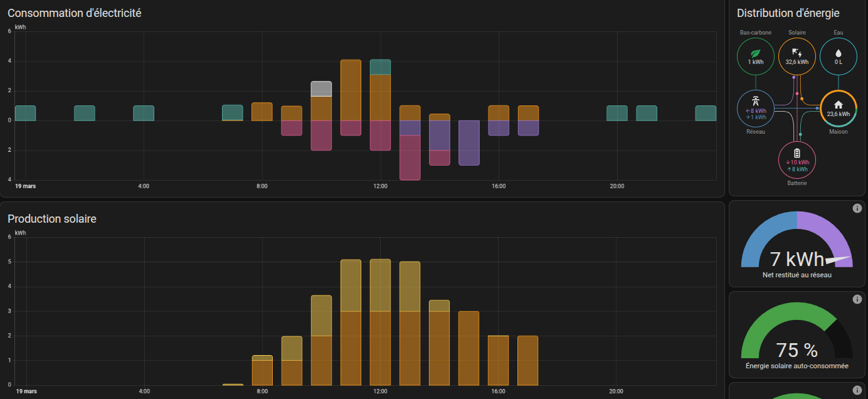Select the tall orange 11:00 consumption bar

[x=351, y=90]
